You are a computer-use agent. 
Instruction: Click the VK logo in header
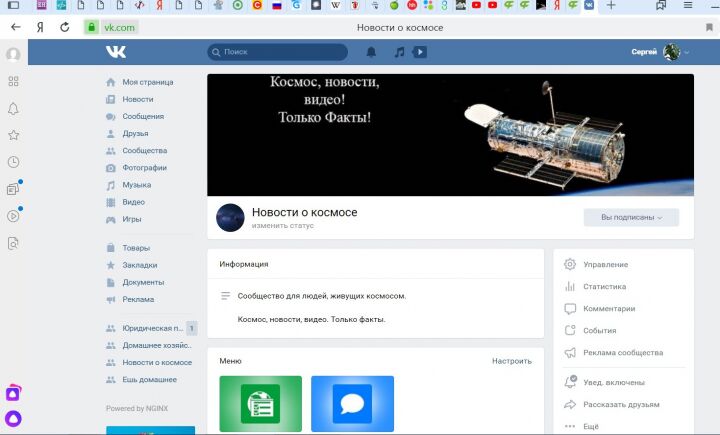click(116, 51)
